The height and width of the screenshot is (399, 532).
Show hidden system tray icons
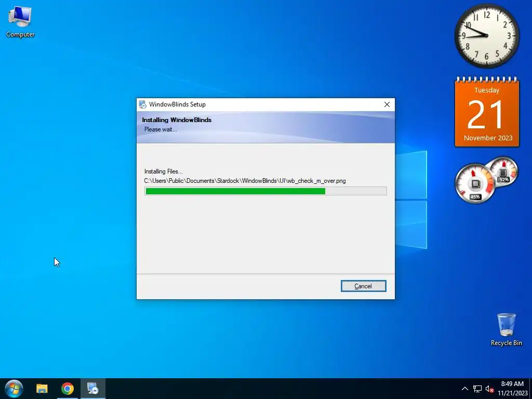pos(465,389)
